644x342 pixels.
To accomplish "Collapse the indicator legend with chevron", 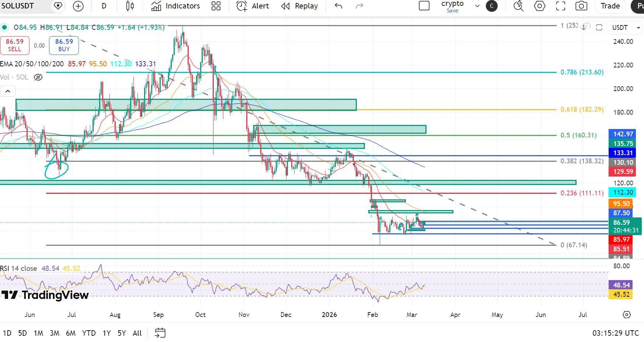I will pyautogui.click(x=8, y=91).
